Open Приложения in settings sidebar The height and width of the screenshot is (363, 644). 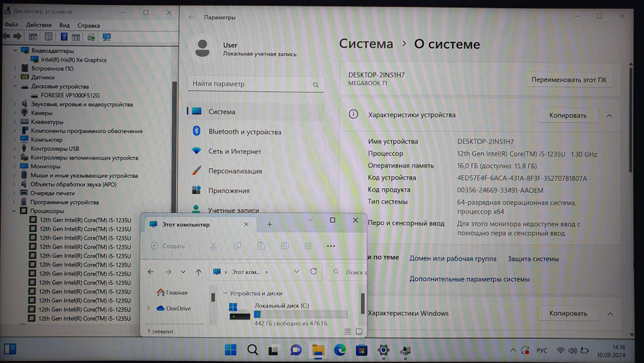click(229, 190)
